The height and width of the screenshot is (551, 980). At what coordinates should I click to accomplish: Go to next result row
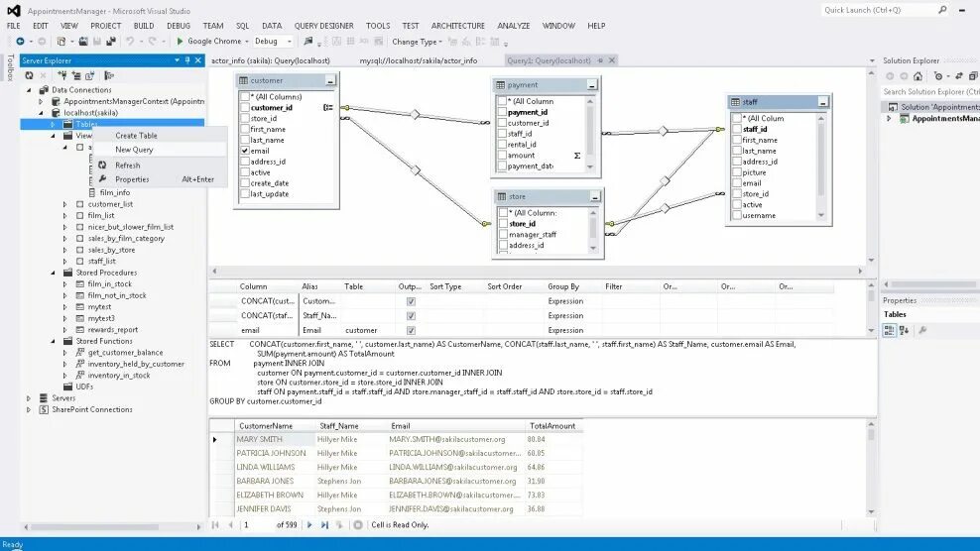pyautogui.click(x=309, y=525)
